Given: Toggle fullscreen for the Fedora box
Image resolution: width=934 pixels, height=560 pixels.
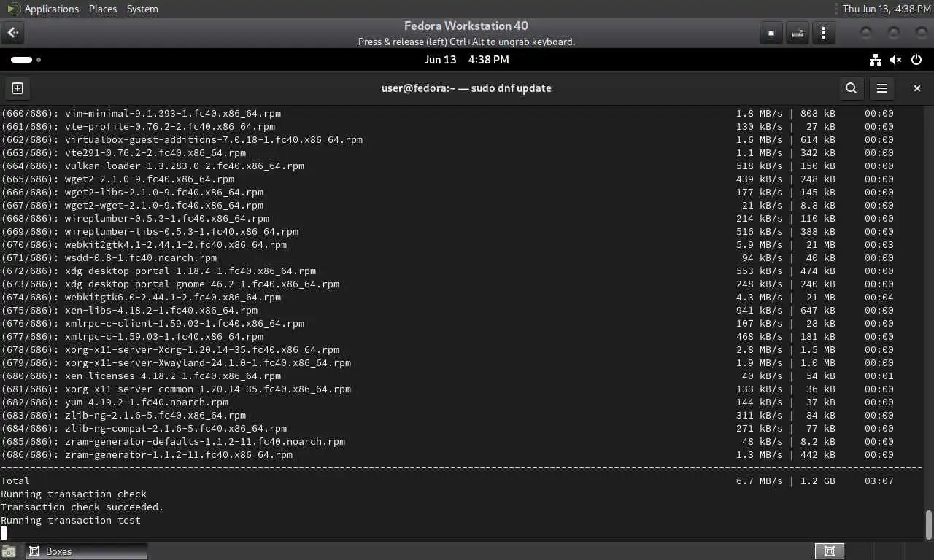Looking at the screenshot, I should tap(771, 33).
